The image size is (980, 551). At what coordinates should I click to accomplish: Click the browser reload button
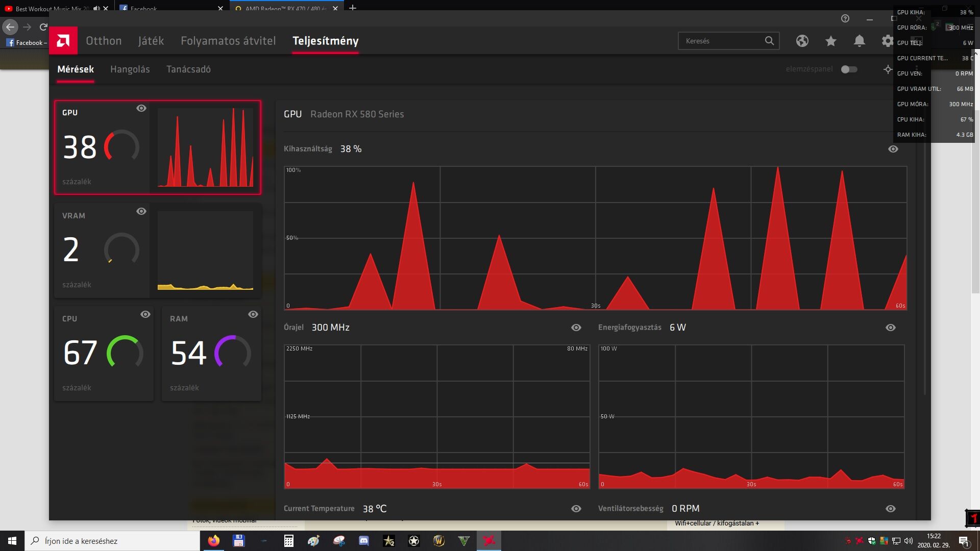pos(44,27)
